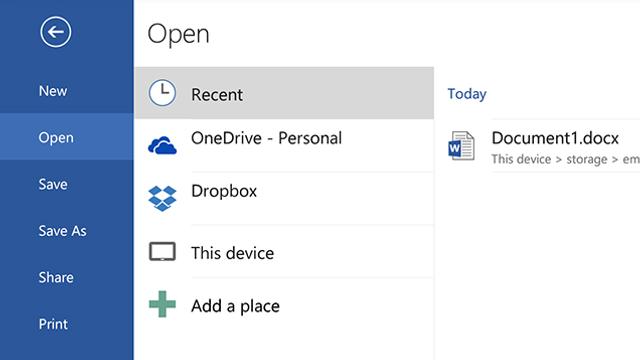This screenshot has width=640, height=360.
Task: Choose Save in the sidebar
Action: pos(53,184)
